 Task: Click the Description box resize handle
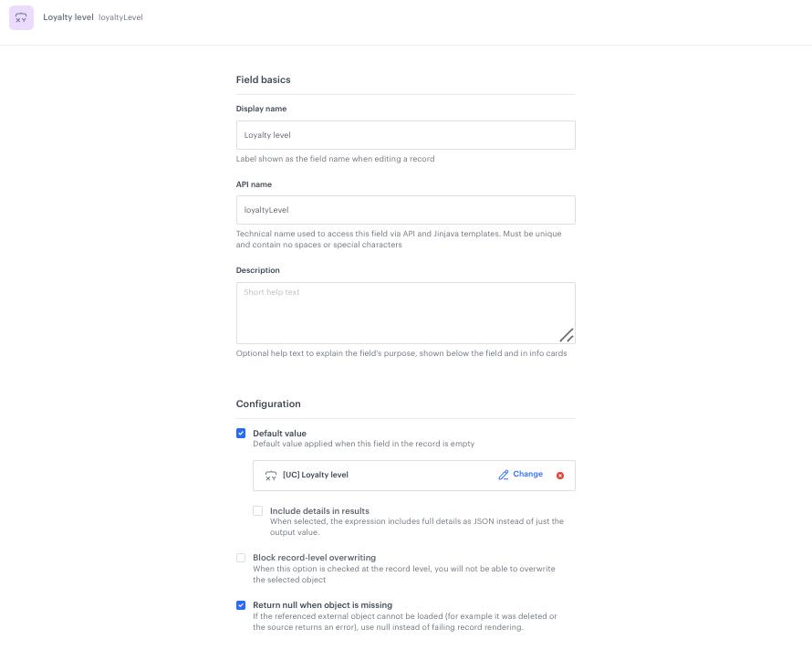point(567,335)
